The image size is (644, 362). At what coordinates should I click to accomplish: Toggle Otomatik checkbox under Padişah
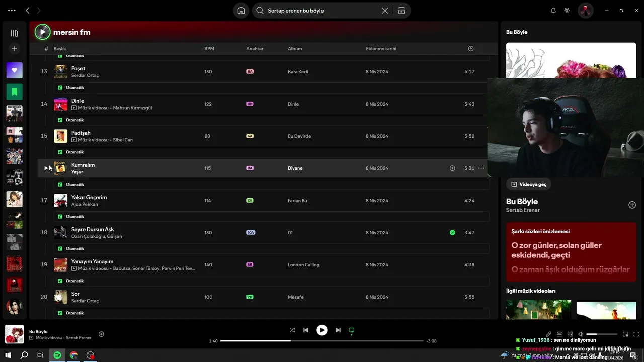click(60, 152)
